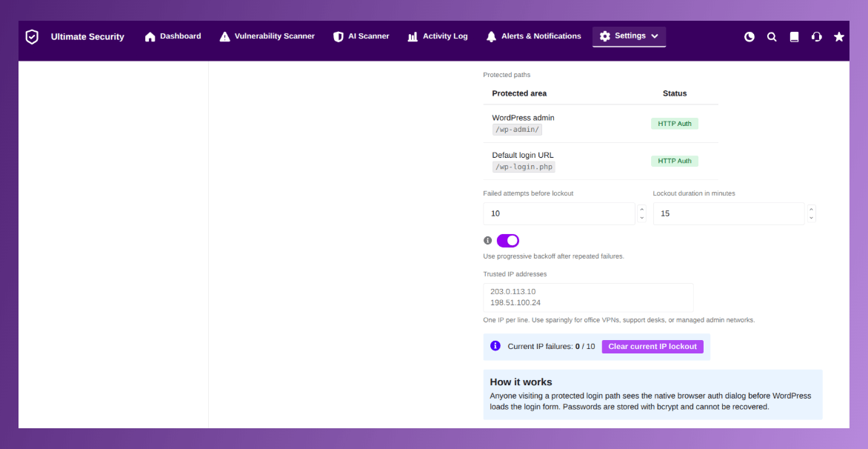Open the pie chart icon in header
Image resolution: width=868 pixels, height=449 pixels.
750,37
